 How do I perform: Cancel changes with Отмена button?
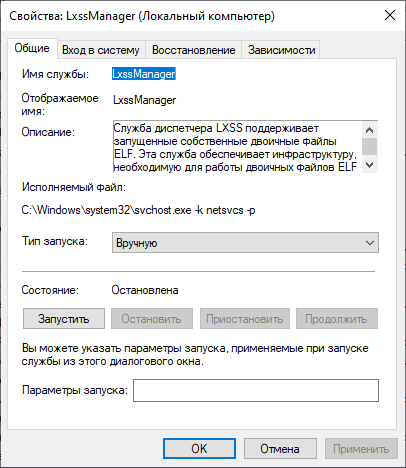tap(280, 449)
